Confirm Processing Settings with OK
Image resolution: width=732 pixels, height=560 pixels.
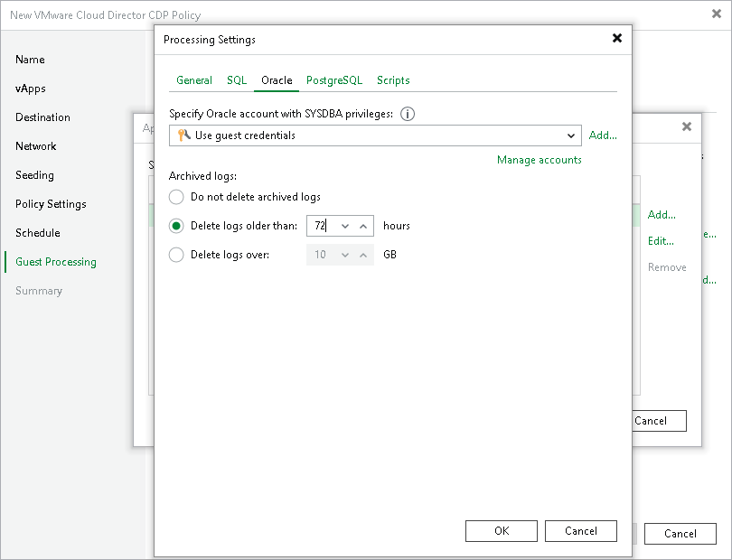(502, 531)
